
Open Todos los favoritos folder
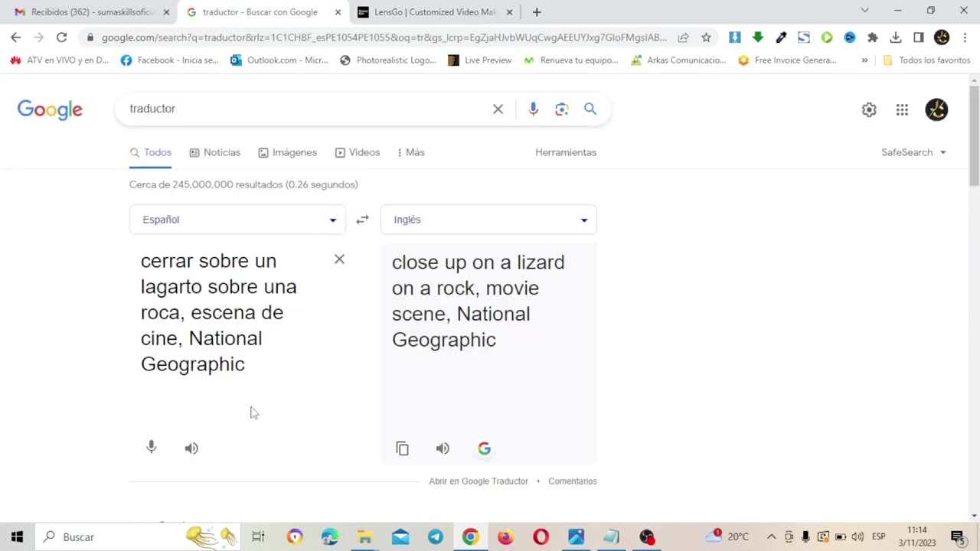click(926, 60)
